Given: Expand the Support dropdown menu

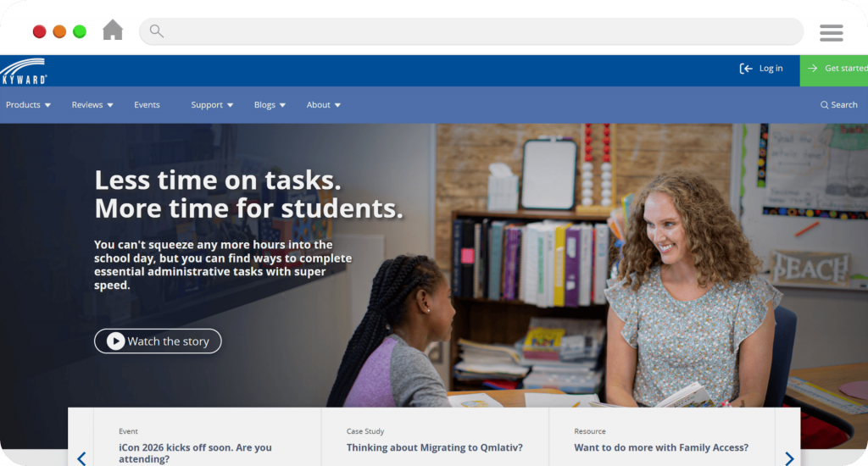Looking at the screenshot, I should click(212, 104).
